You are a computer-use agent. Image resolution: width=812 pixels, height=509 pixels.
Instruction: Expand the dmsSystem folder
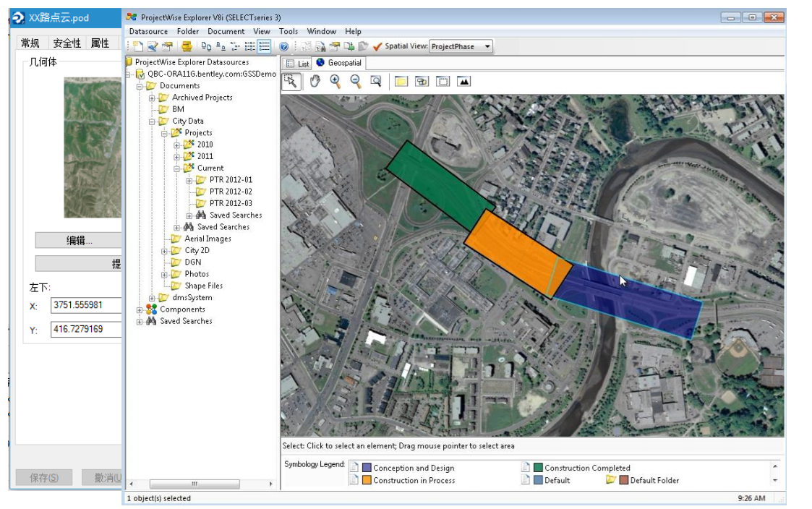coord(152,299)
